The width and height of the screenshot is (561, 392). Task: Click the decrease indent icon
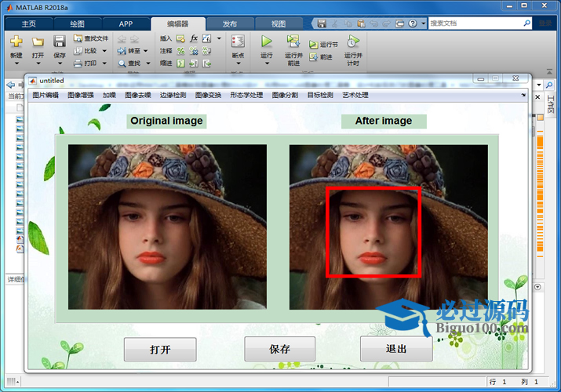206,64
